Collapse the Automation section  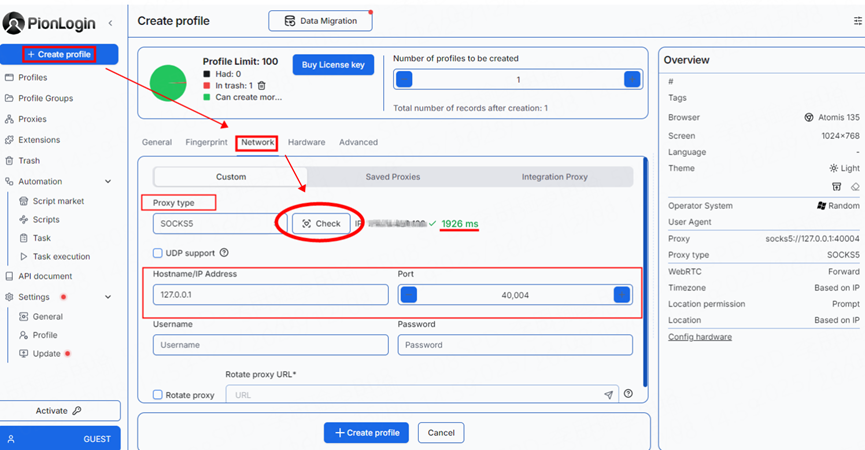click(108, 182)
